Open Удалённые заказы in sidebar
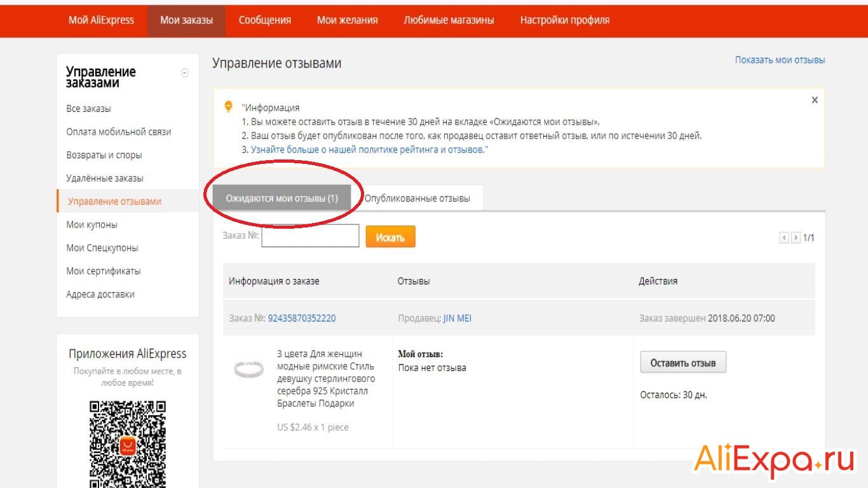 (x=105, y=179)
